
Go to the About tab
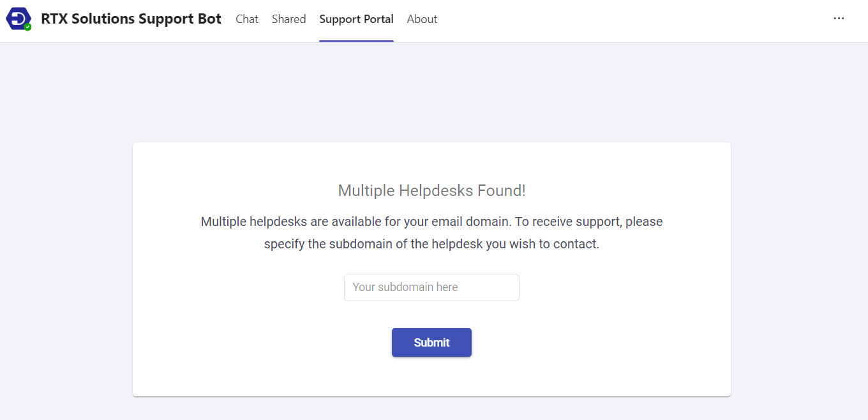(422, 19)
